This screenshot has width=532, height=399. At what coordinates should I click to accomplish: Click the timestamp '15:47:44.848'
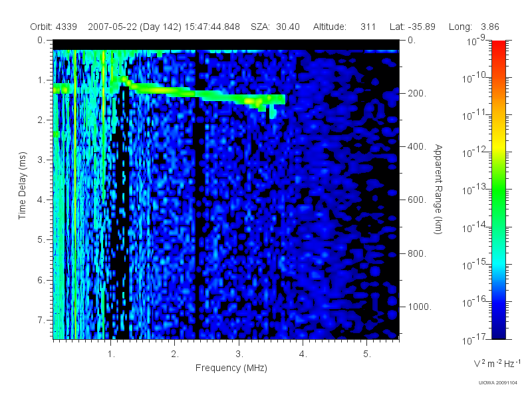[212, 27]
